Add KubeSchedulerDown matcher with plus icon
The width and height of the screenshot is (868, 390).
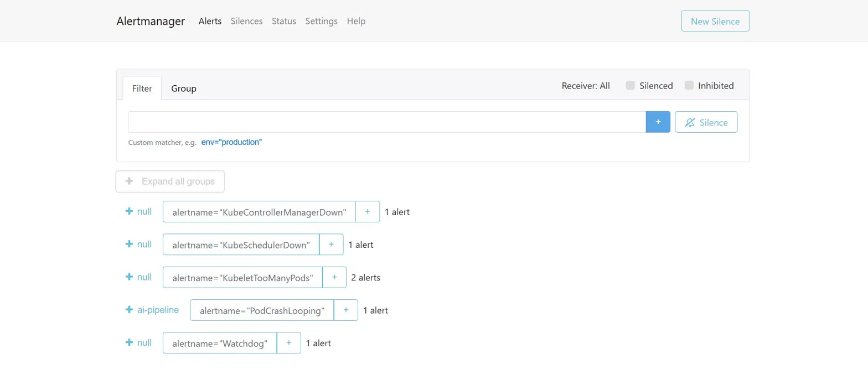(x=331, y=245)
